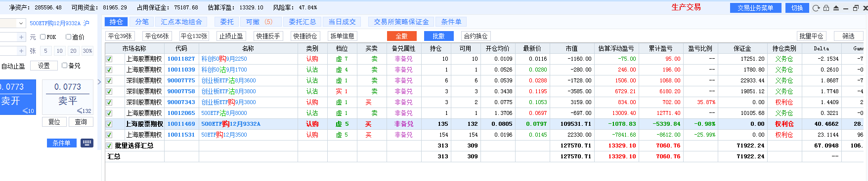
Task: Select quantity preset 5
Action: pyautogui.click(x=45, y=51)
